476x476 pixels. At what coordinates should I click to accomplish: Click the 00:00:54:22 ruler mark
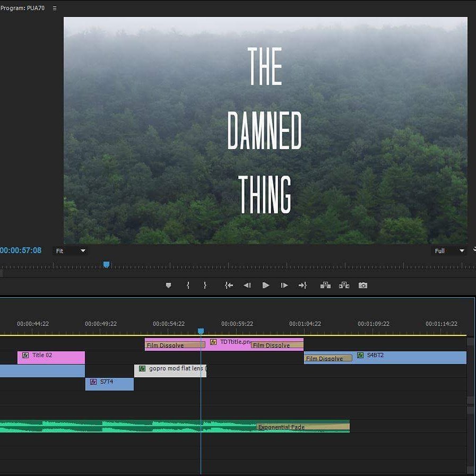pyautogui.click(x=169, y=324)
